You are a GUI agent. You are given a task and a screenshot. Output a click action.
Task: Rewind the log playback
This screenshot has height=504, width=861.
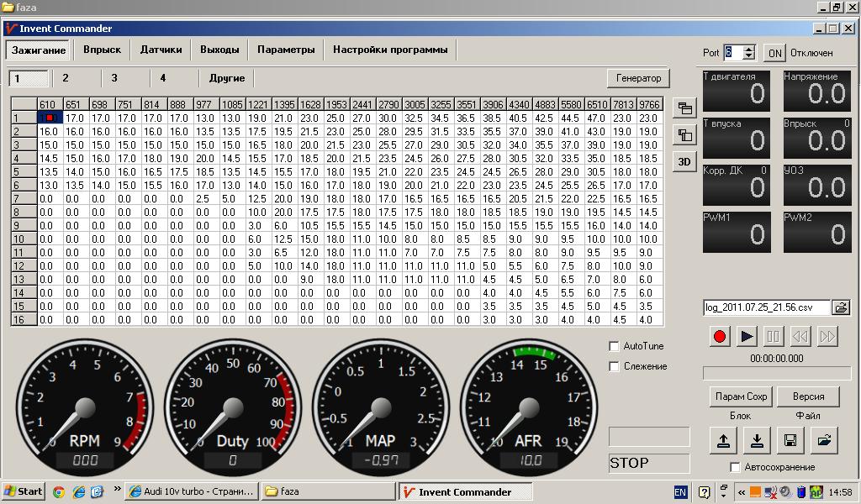[800, 336]
